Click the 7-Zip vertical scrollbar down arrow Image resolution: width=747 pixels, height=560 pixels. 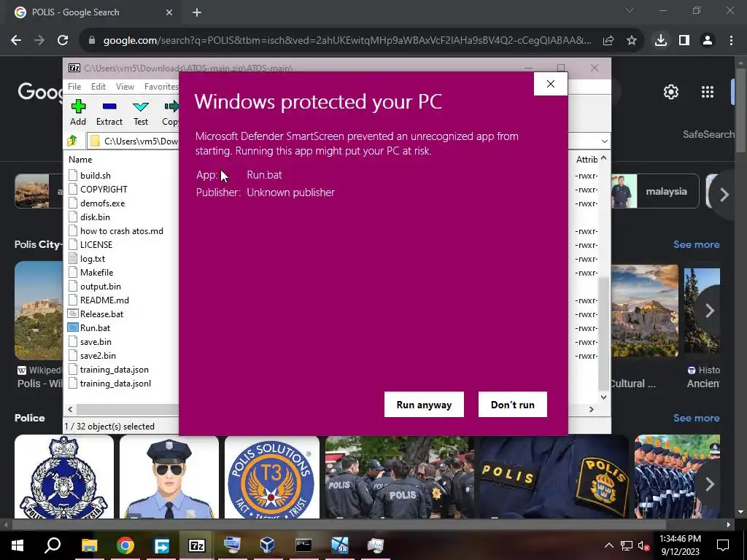tap(603, 397)
